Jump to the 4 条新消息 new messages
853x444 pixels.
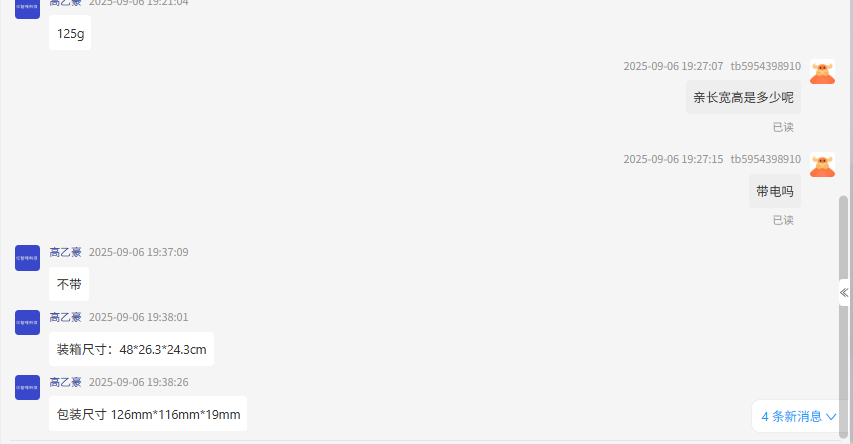coord(791,416)
